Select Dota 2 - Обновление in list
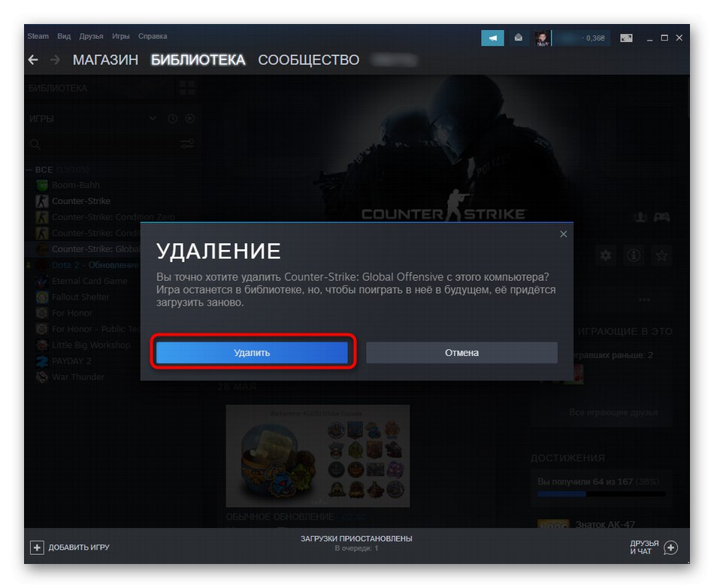 tap(95, 265)
